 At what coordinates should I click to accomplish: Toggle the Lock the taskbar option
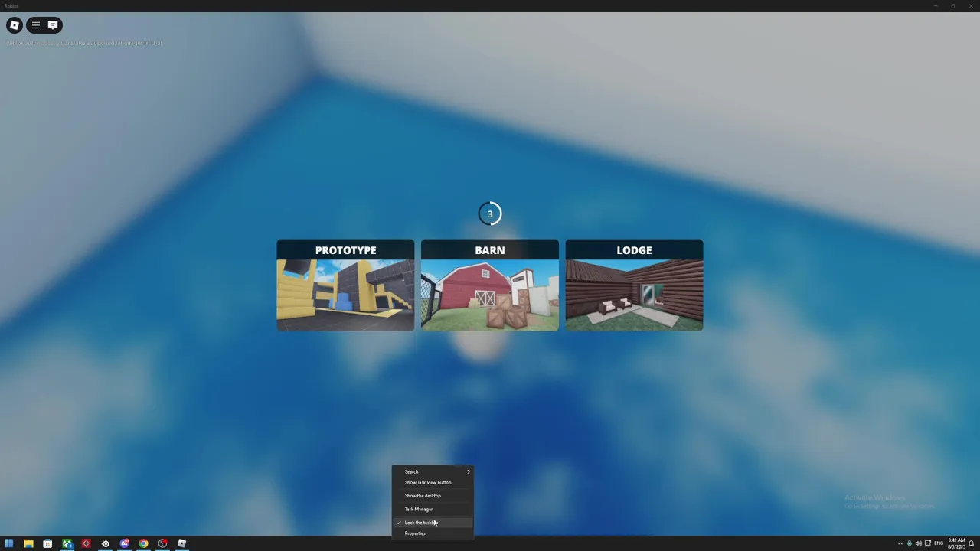click(433, 523)
